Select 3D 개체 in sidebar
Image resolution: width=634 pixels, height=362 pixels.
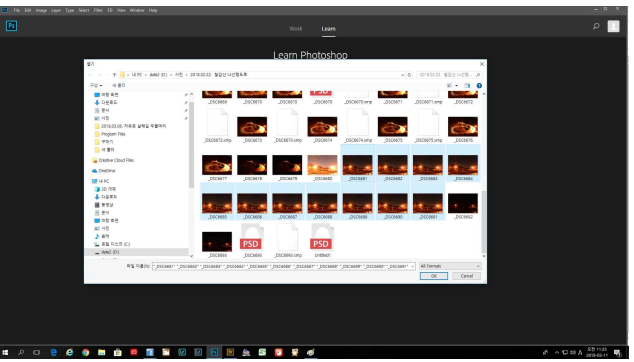point(105,189)
